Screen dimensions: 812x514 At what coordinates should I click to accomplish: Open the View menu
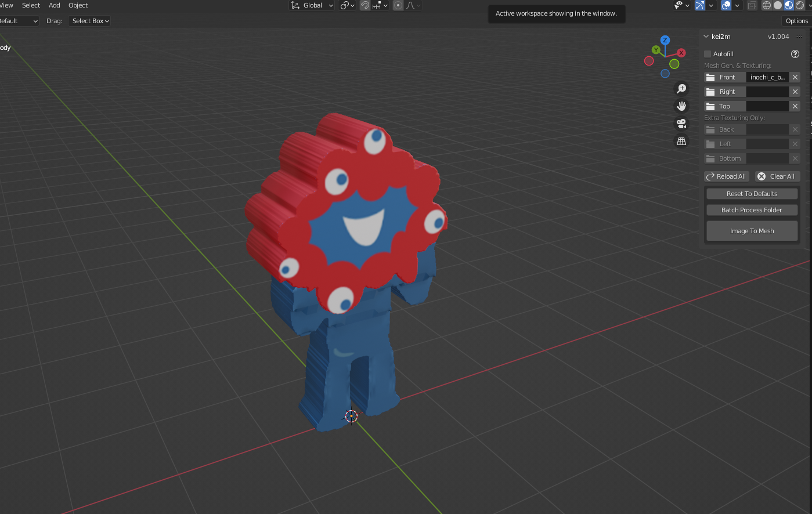click(7, 5)
